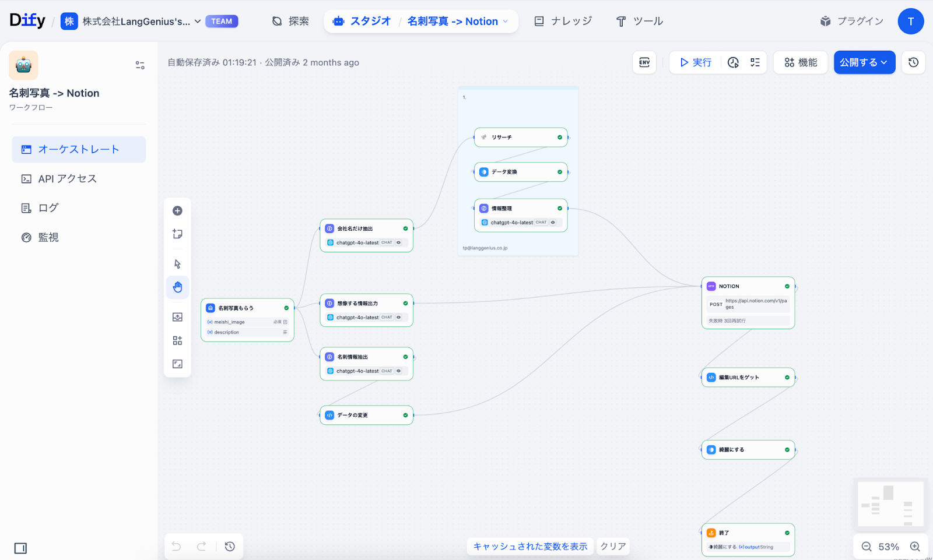Click the 自動保存済み status text
This screenshot has width=933, height=560.
pyautogui.click(x=212, y=62)
